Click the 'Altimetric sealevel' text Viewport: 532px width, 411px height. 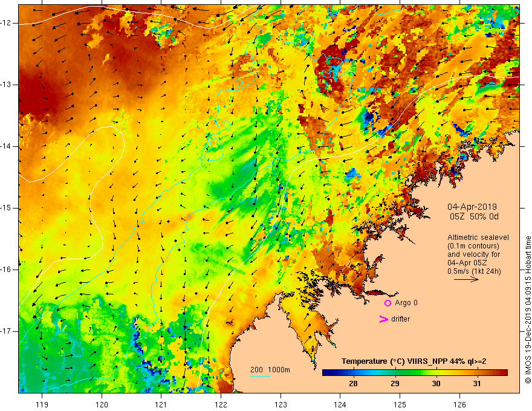[478, 238]
